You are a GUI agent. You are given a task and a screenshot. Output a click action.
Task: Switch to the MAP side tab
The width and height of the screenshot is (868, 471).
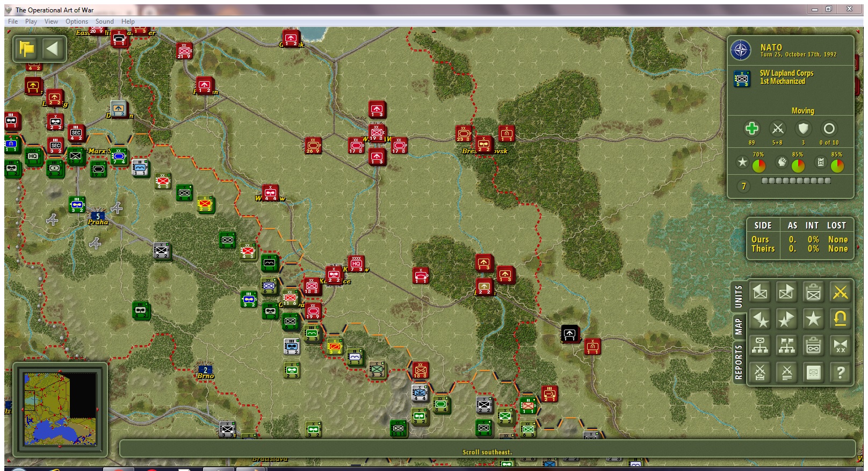739,326
